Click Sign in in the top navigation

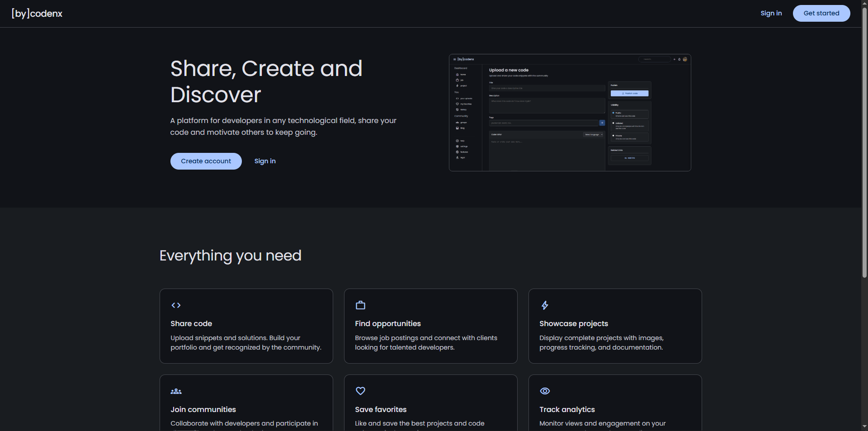pyautogui.click(x=771, y=13)
